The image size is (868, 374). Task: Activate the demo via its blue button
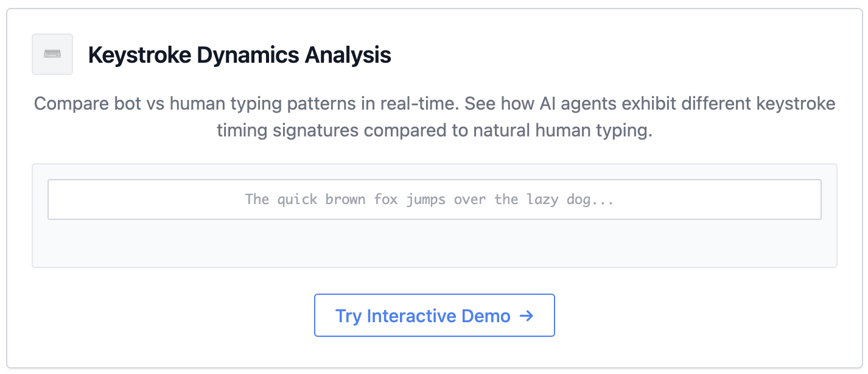pyautogui.click(x=434, y=316)
